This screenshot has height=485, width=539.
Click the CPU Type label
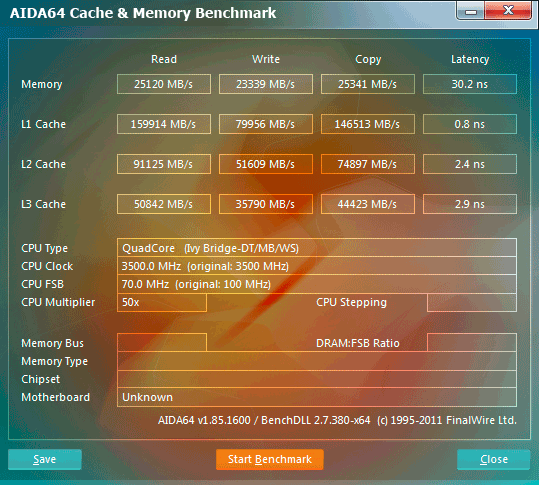click(44, 249)
